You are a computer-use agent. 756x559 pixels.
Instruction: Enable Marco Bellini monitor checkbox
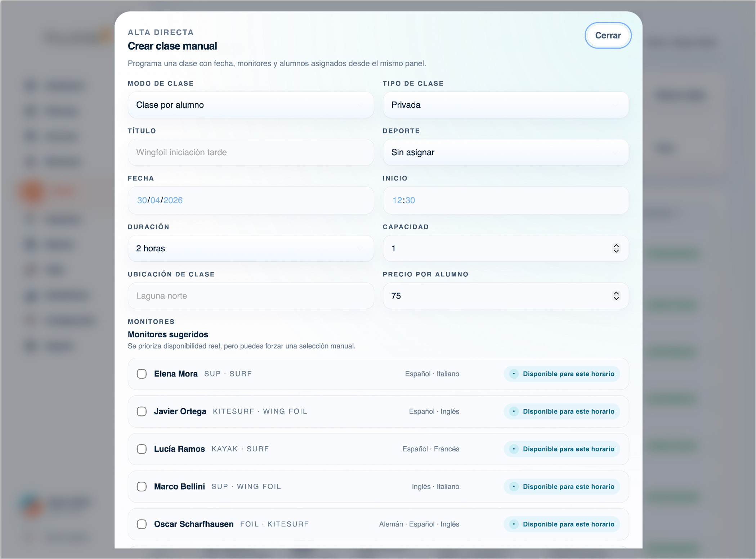click(x=142, y=486)
